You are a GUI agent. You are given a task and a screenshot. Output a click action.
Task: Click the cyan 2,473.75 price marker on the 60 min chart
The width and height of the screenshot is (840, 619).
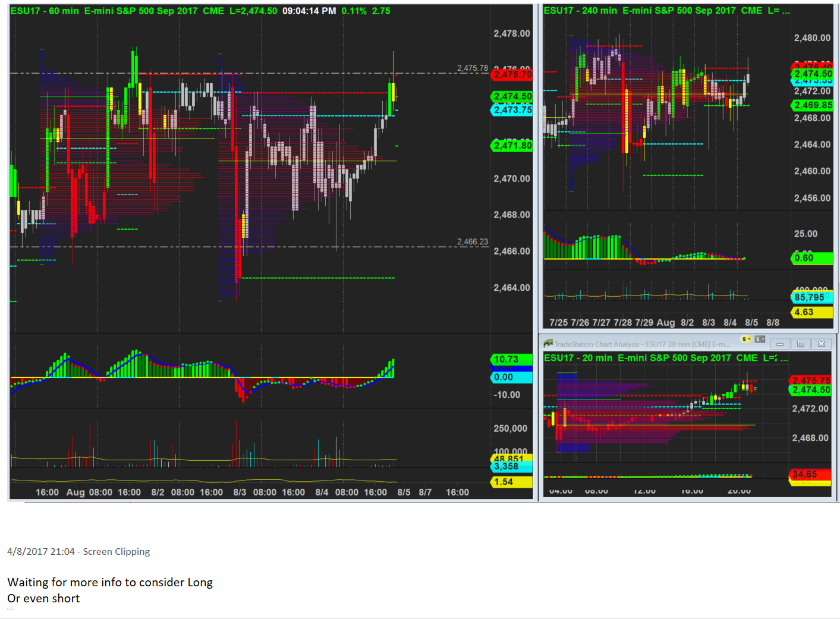(512, 109)
